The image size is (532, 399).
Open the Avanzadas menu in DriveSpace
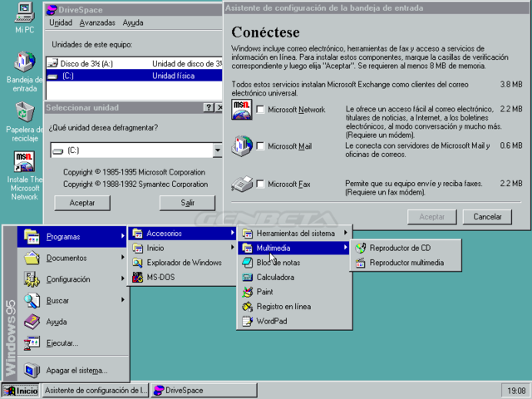coord(97,22)
